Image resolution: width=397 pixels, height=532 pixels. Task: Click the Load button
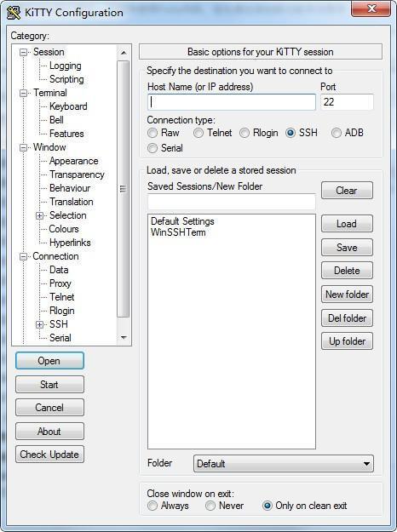[347, 224]
